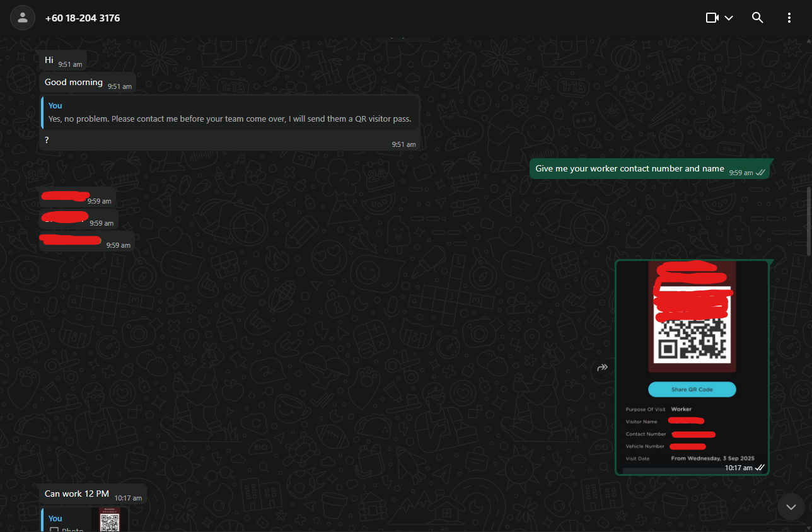Open the search in chat magnifier icon
This screenshot has width=812, height=532.
coord(758,18)
